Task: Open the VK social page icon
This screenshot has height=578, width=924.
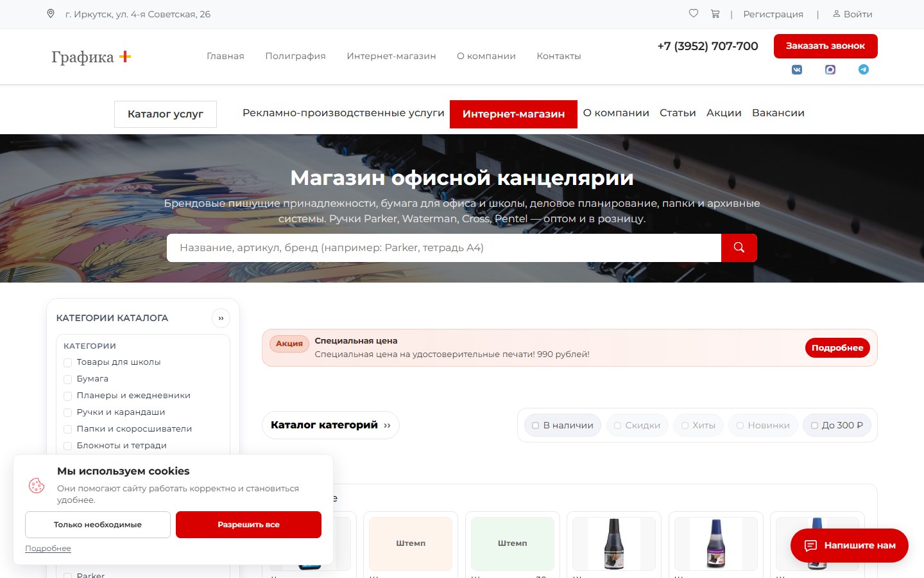Action: coord(797,69)
